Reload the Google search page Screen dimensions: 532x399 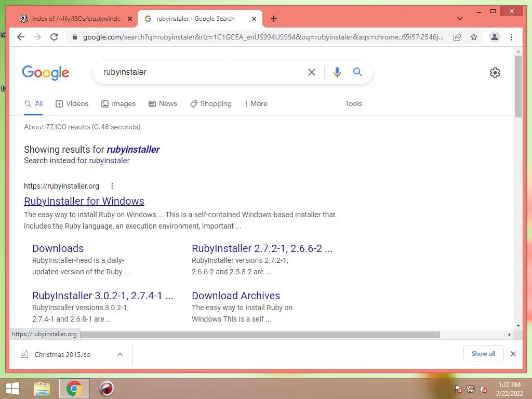click(x=54, y=37)
